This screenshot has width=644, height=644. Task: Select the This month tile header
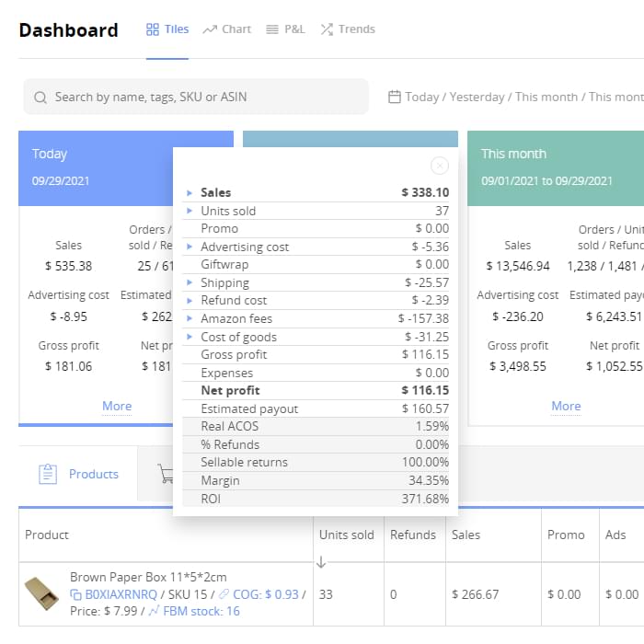556,168
